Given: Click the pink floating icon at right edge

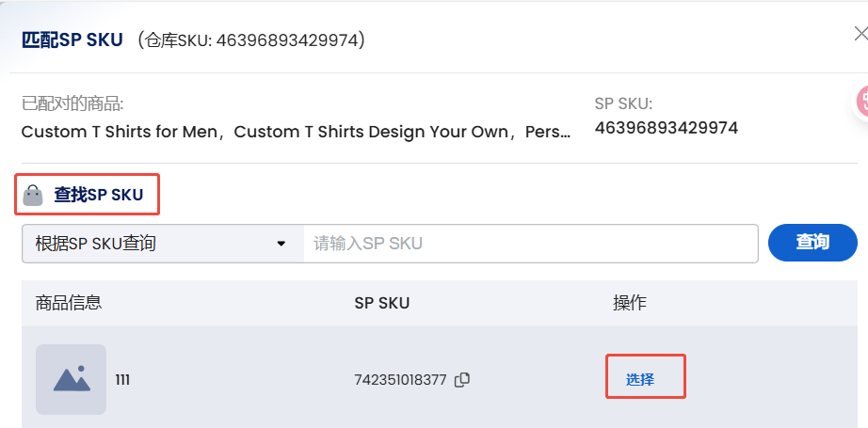Looking at the screenshot, I should tap(861, 101).
